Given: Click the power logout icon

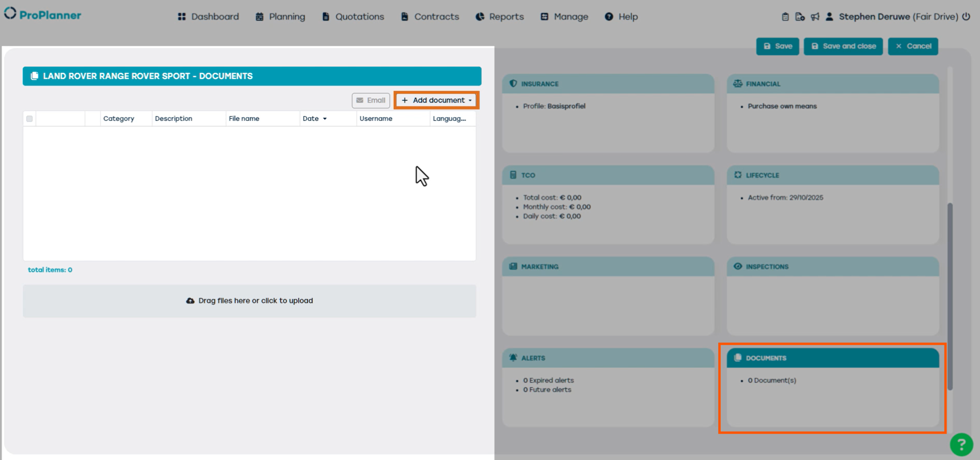Looking at the screenshot, I should (966, 16).
